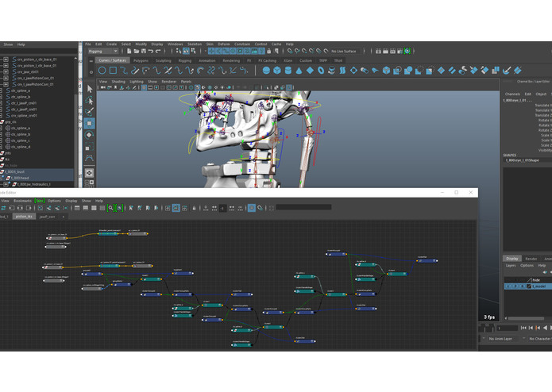Create a NURBS Torus from shelf

[321, 71]
